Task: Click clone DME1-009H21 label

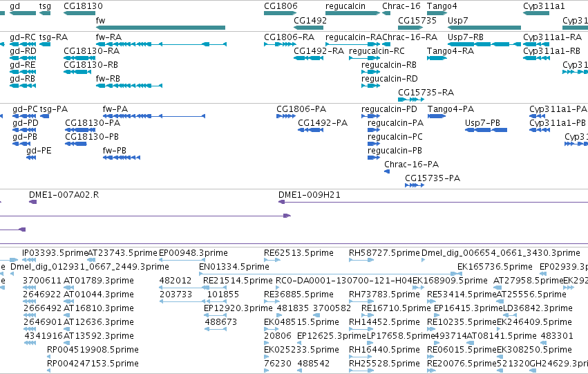Action: coord(310,195)
